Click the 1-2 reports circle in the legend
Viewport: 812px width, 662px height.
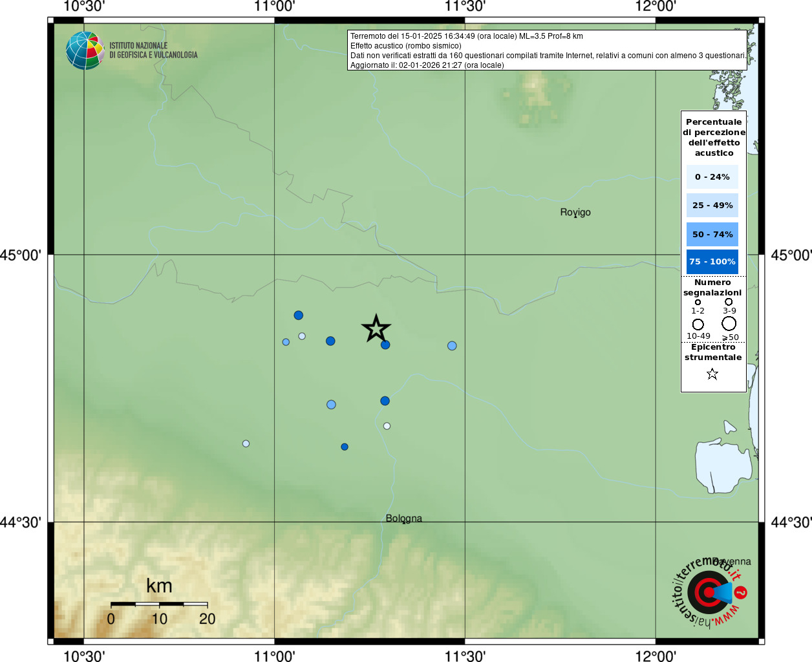coord(698,302)
